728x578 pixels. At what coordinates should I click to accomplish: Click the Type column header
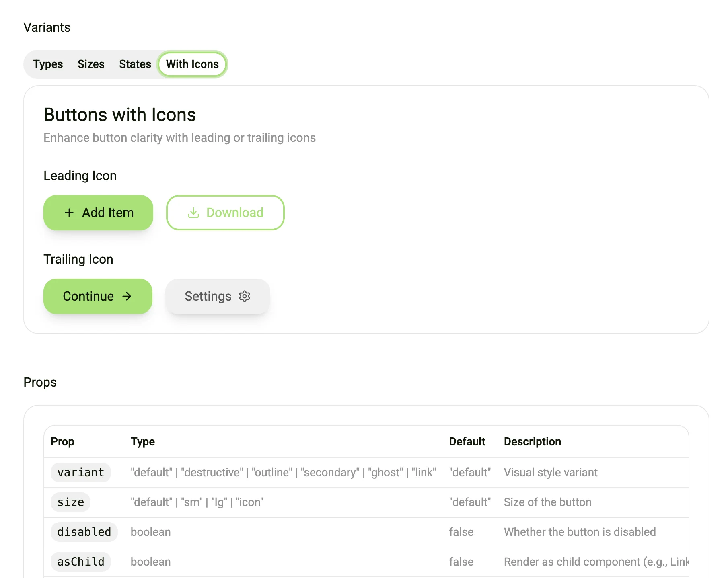tap(143, 441)
